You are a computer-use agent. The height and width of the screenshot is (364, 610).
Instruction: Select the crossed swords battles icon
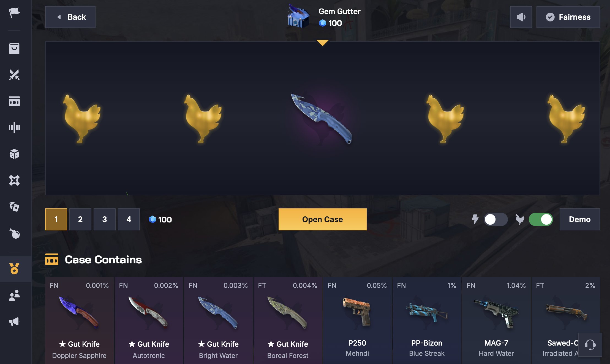pos(14,75)
